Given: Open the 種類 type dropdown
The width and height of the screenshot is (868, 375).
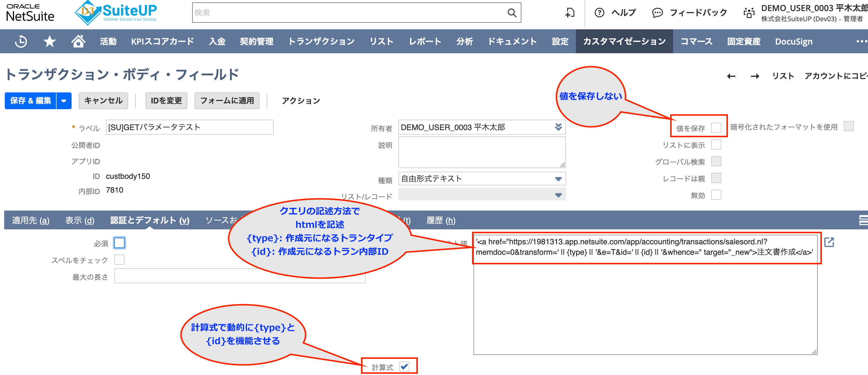Looking at the screenshot, I should (558, 179).
